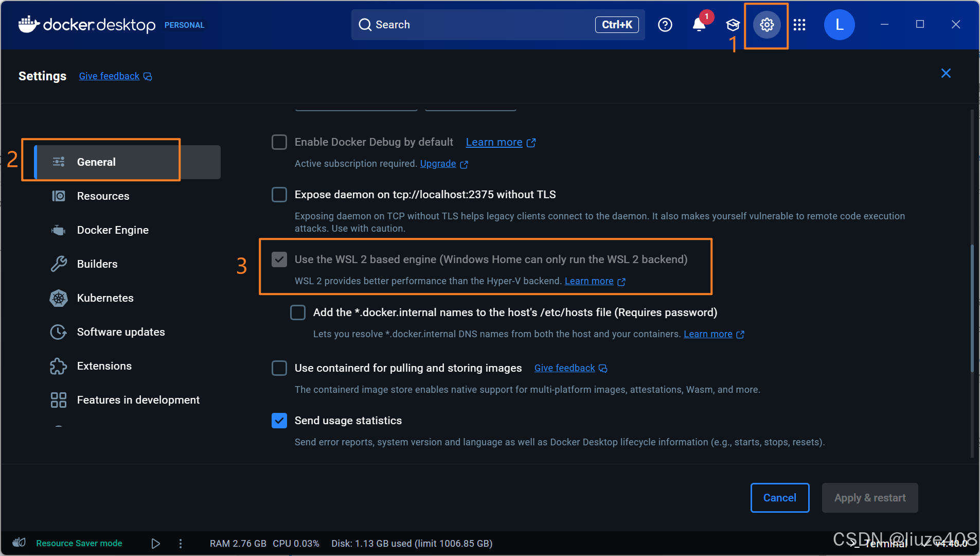Screen dimensions: 980x556
Task: Open the Give feedback link beside Settings
Action: [x=109, y=76]
